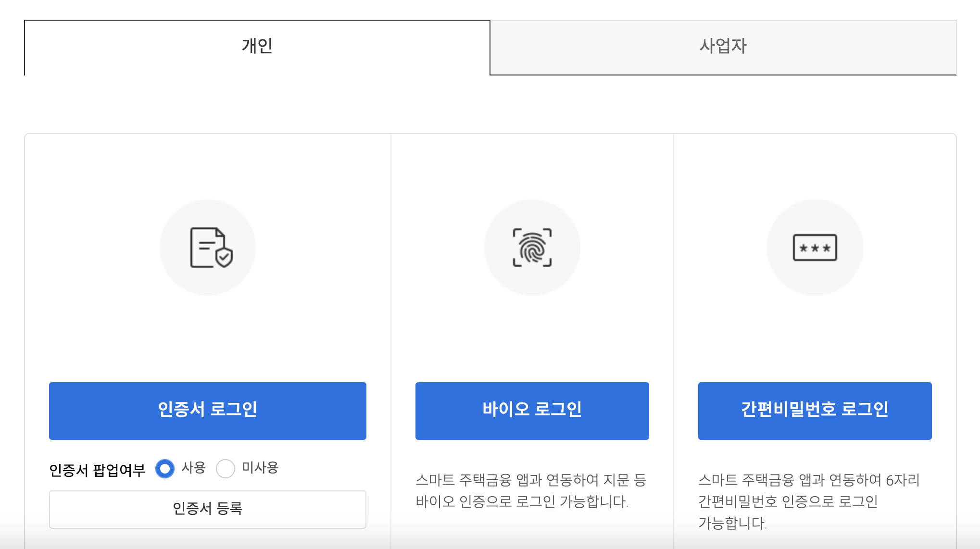Click the certificate document icon
This screenshot has height=549, width=980.
[204, 246]
